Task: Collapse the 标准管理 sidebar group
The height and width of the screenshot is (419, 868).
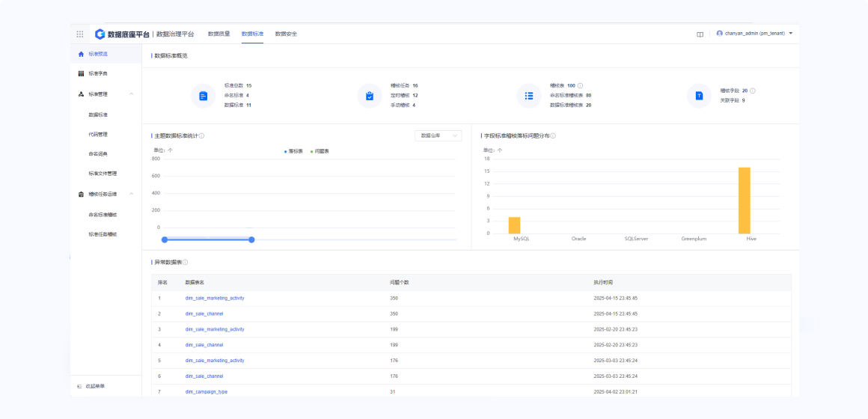Action: (x=132, y=94)
